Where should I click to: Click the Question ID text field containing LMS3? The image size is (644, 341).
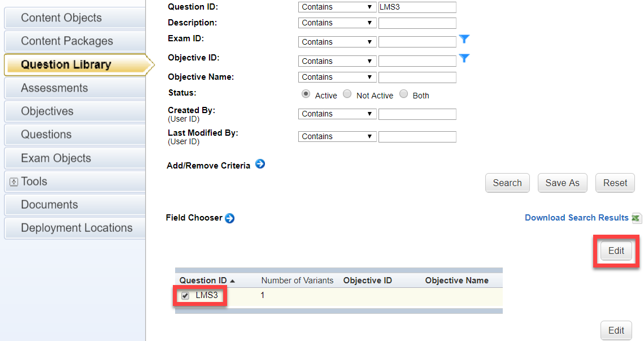(x=417, y=7)
